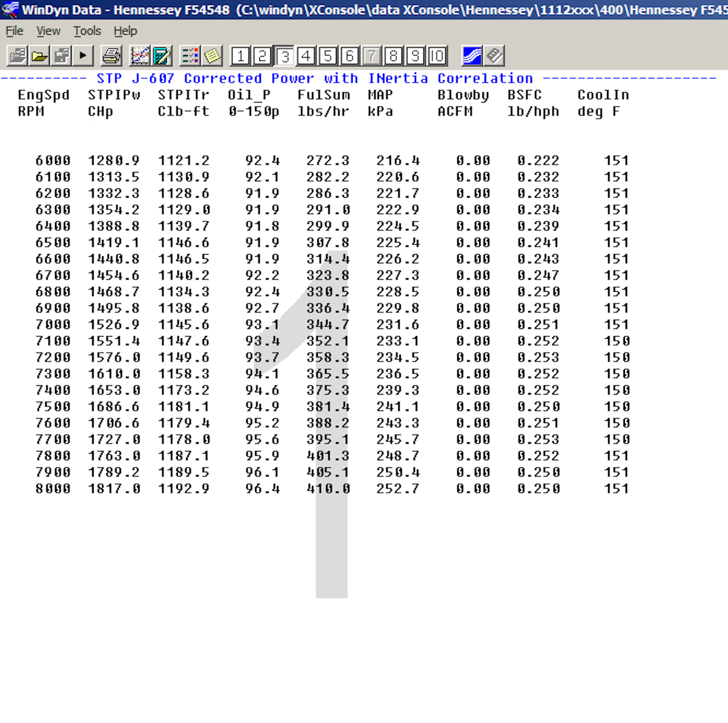The width and height of the screenshot is (728, 723).
Task: Click the black play arrow button
Action: [x=83, y=56]
